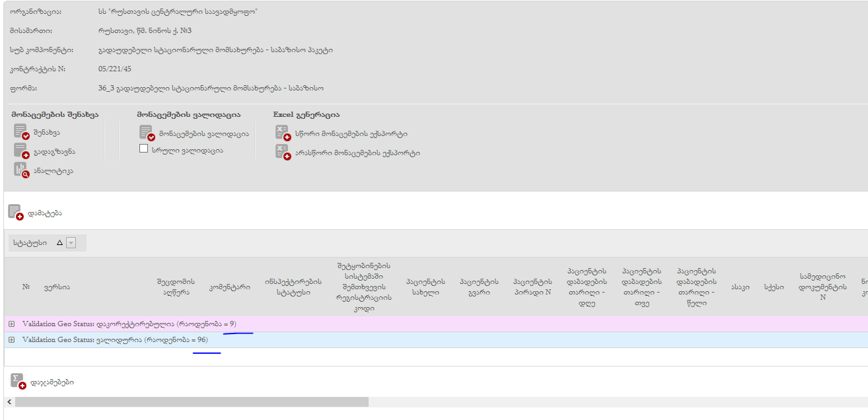Image resolution: width=868 pixels, height=420 pixels.
Task: Click the მონაცემების ვალიდაცია icon
Action: [x=147, y=133]
